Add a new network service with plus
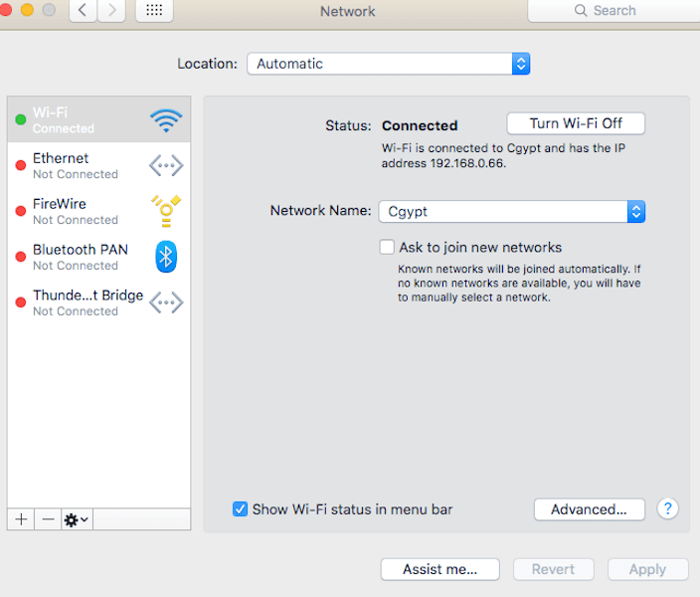The image size is (700, 597). click(x=21, y=519)
